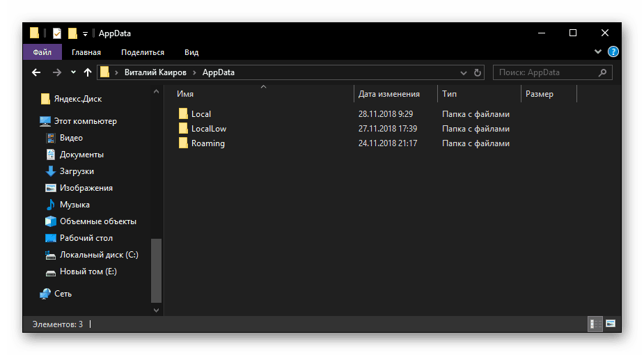Click the Properties icon in quick access toolbar

(57, 33)
